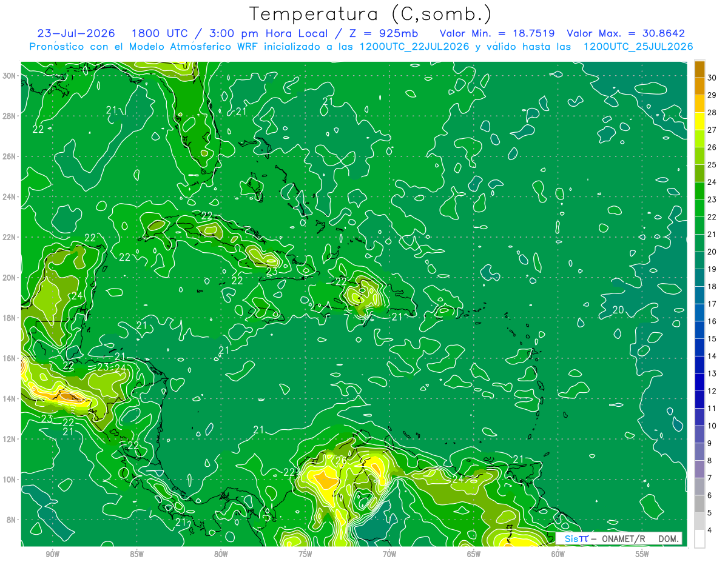Click the dark orange colorbar segment above 30
728x562 pixels.
tap(699, 69)
